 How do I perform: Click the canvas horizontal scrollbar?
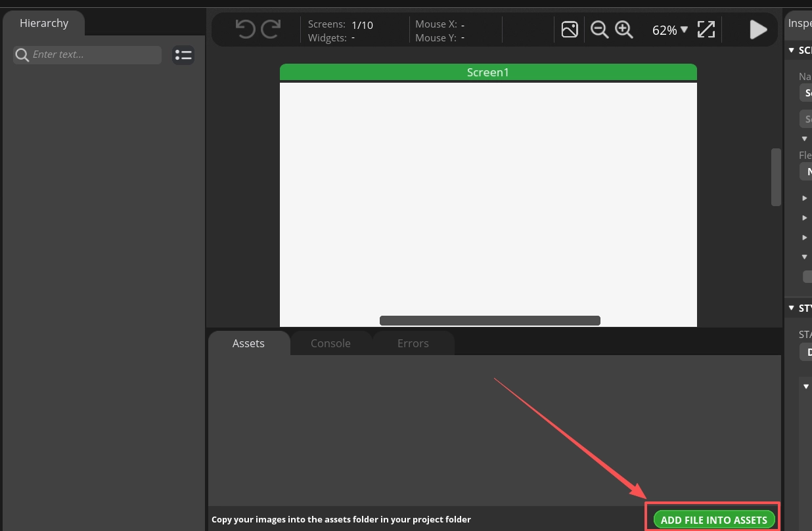click(489, 320)
